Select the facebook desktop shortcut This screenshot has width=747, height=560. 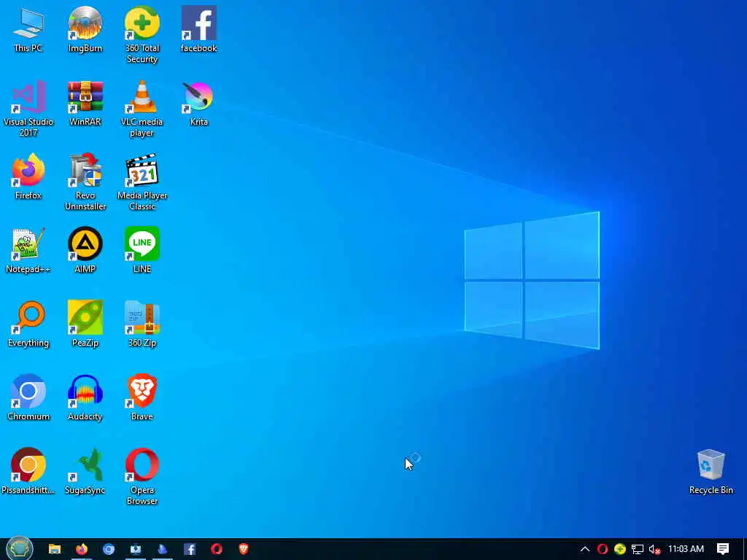click(x=198, y=30)
